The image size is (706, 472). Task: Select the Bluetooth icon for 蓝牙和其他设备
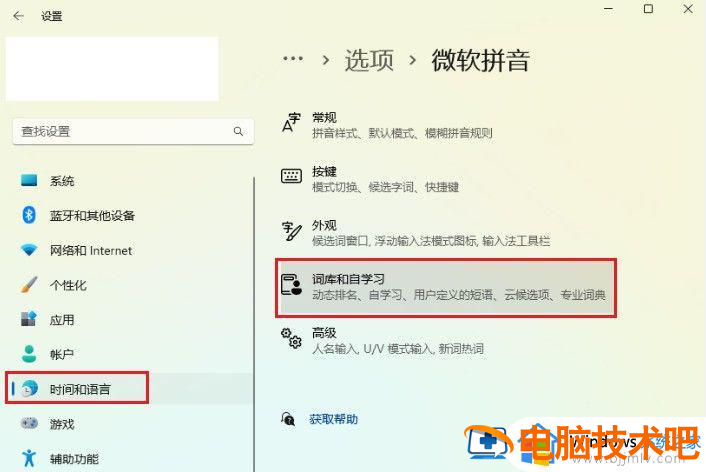coord(29,215)
